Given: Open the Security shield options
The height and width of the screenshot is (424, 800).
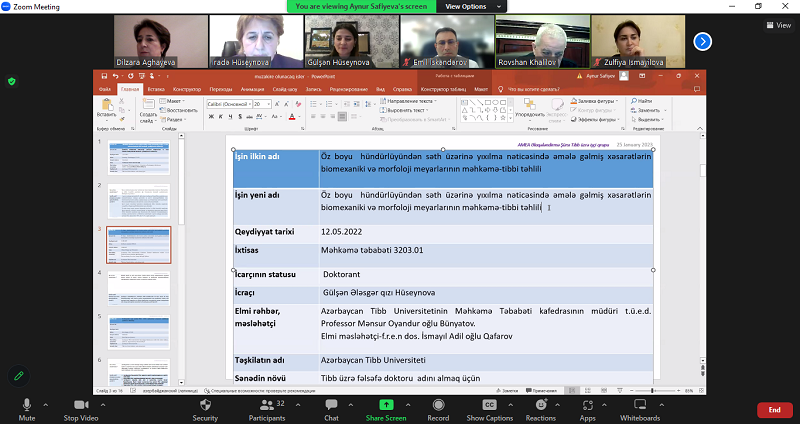Looking at the screenshot, I should click(x=205, y=405).
